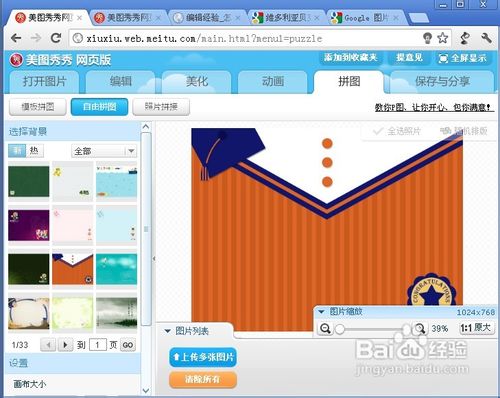Image resolution: width=500 pixels, height=398 pixels.
Task: Click the 1024x768 size text
Action: click(476, 312)
